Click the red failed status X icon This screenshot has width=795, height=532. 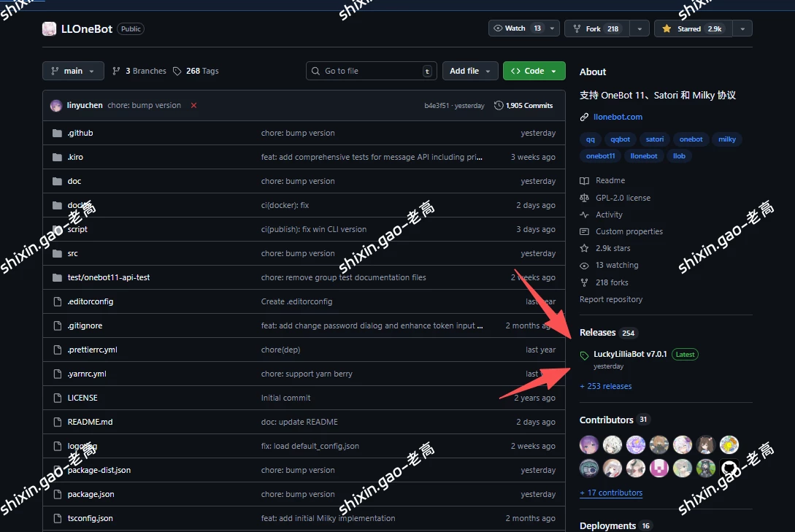193,106
